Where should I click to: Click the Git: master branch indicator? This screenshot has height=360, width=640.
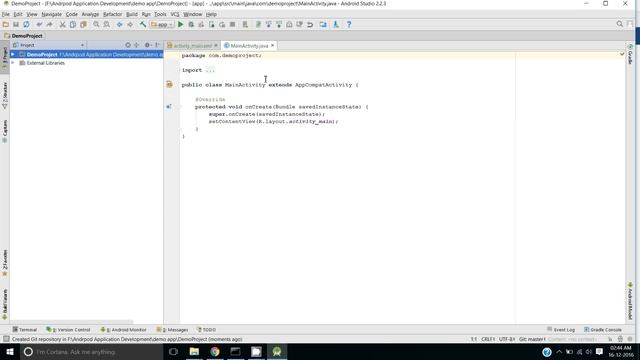(532, 339)
